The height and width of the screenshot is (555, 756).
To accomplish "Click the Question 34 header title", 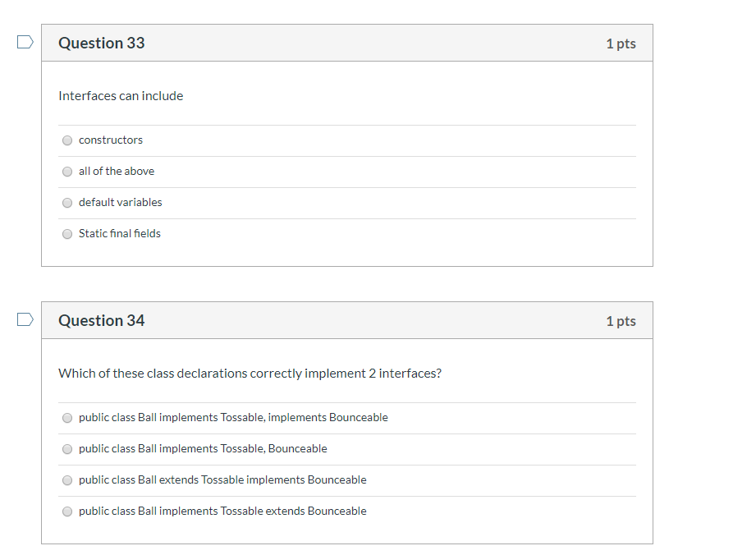I will click(101, 321).
